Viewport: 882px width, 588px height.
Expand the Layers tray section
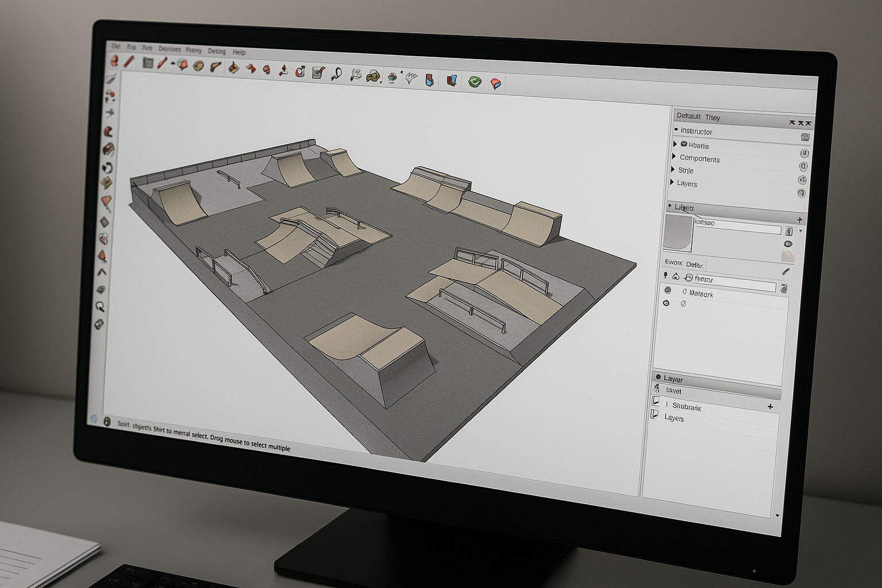[672, 182]
